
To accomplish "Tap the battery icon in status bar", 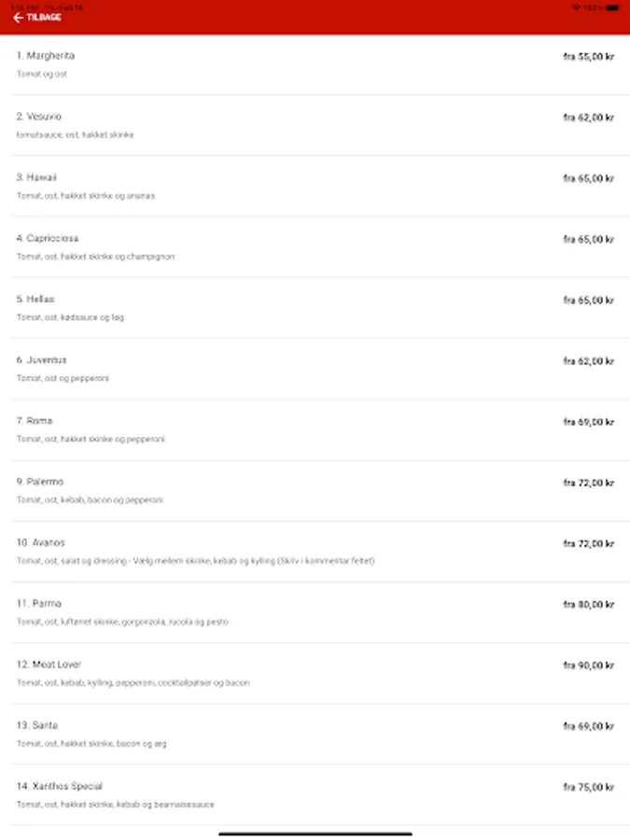I will (x=611, y=7).
